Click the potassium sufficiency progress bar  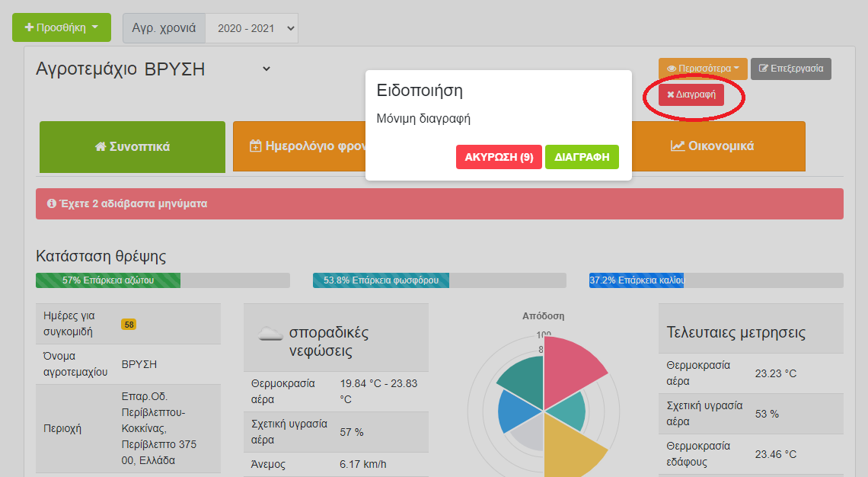(715, 280)
